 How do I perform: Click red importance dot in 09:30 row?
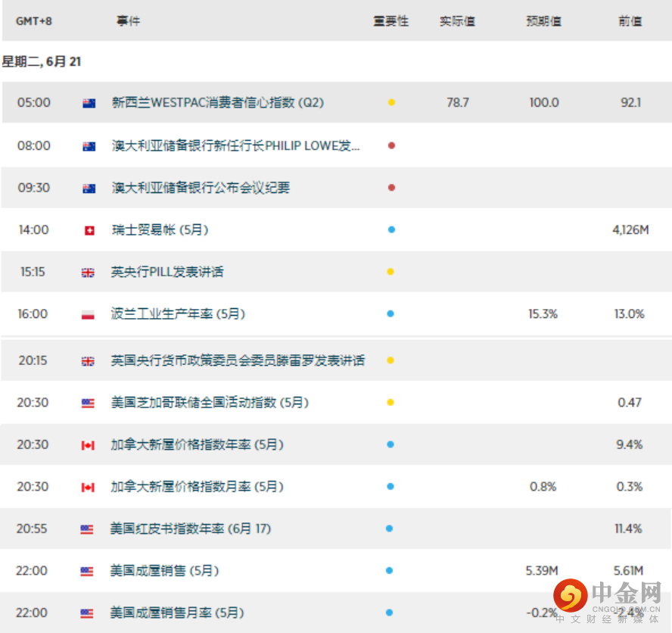tap(391, 188)
